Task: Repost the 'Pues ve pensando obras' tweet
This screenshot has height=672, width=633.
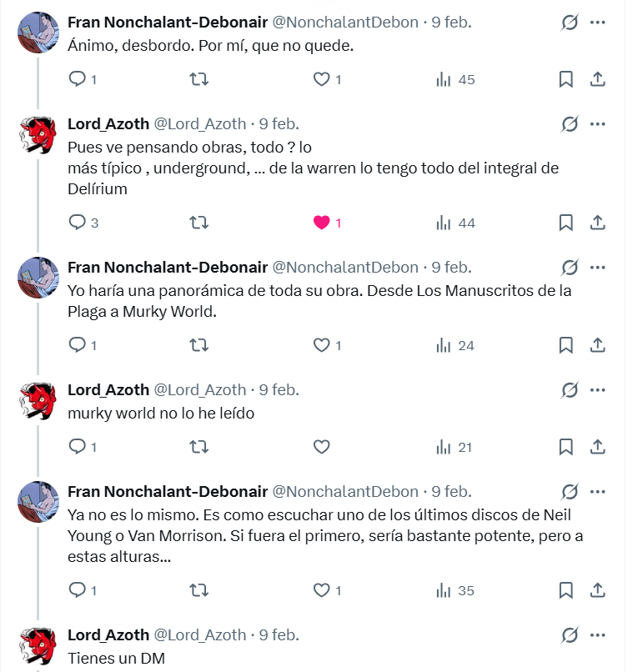Action: (199, 223)
